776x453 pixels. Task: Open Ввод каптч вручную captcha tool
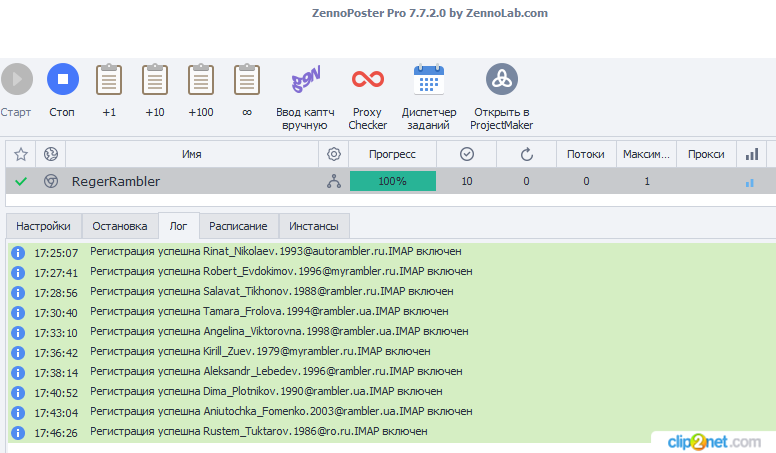(305, 79)
